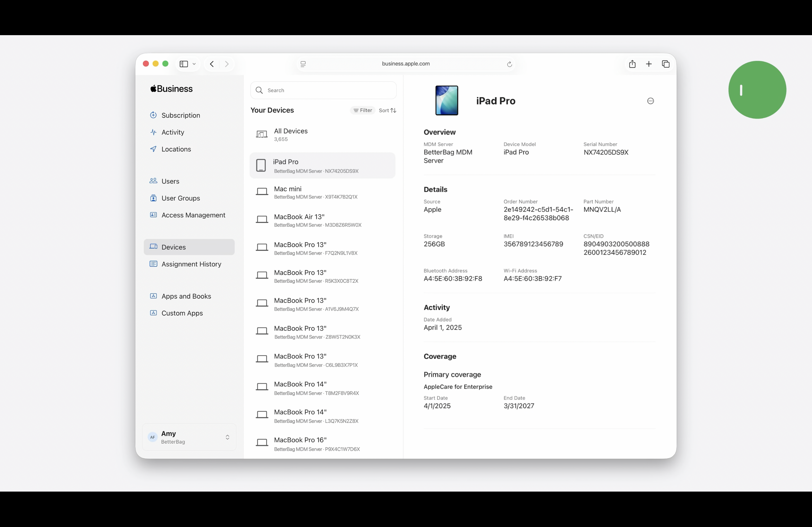Select MacBook Air 13" M3D8Z6R5W0X
This screenshot has width=812, height=527.
[x=322, y=220]
